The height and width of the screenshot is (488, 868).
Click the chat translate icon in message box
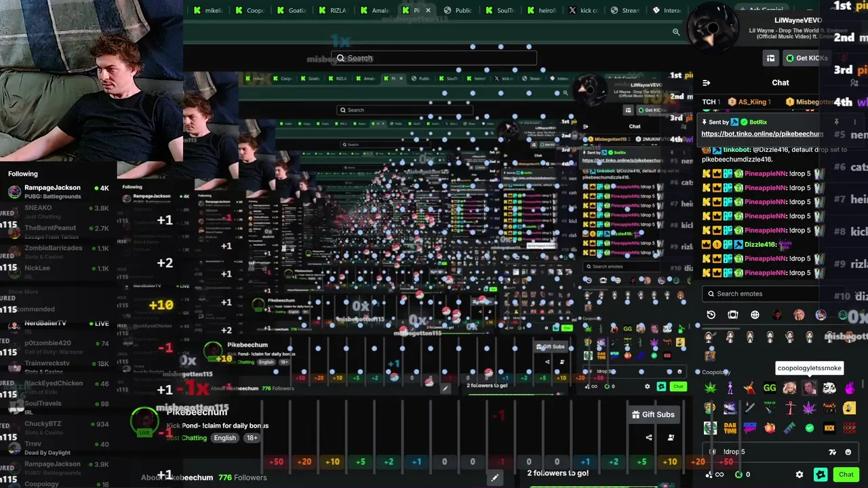[x=833, y=452]
